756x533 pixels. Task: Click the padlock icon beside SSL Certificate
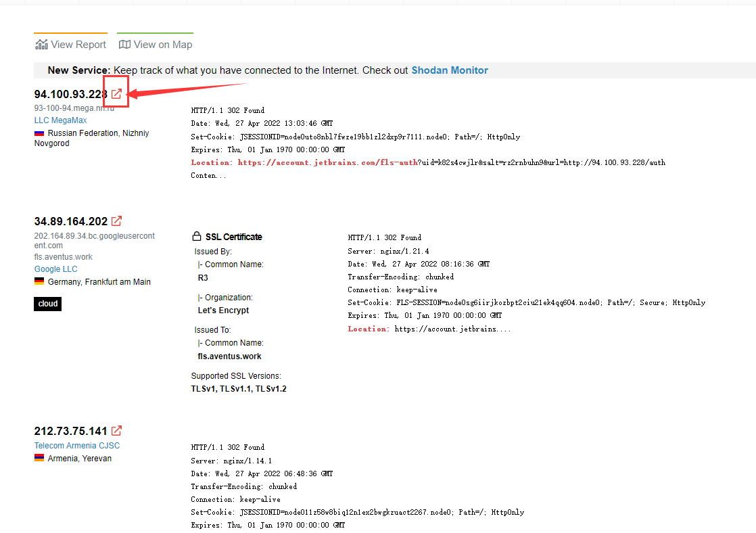(197, 237)
